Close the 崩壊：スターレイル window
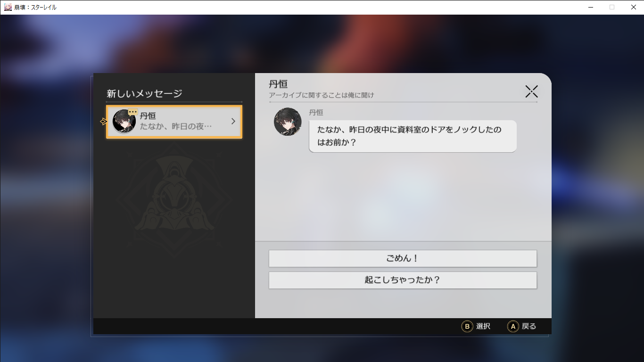The height and width of the screenshot is (362, 644). (x=633, y=7)
